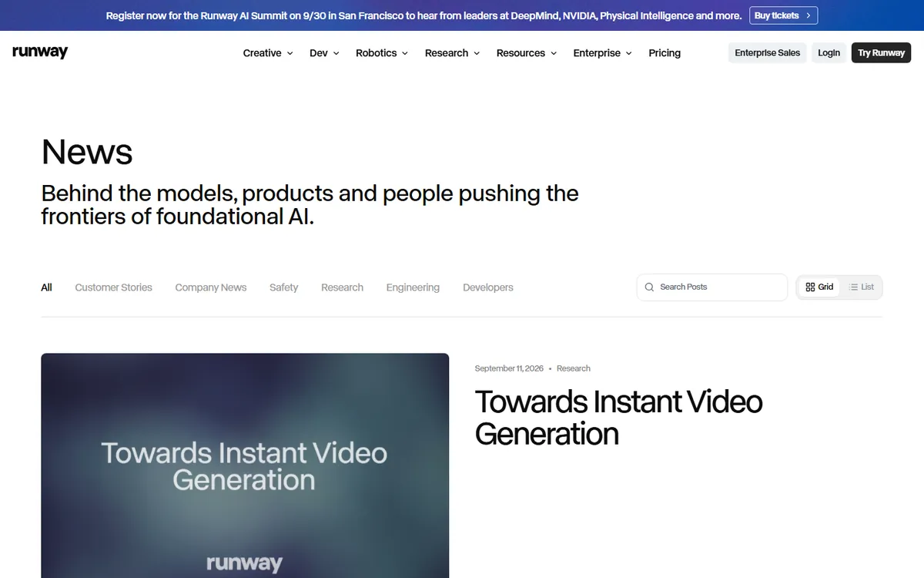Contact Enterprise Sales

click(767, 53)
